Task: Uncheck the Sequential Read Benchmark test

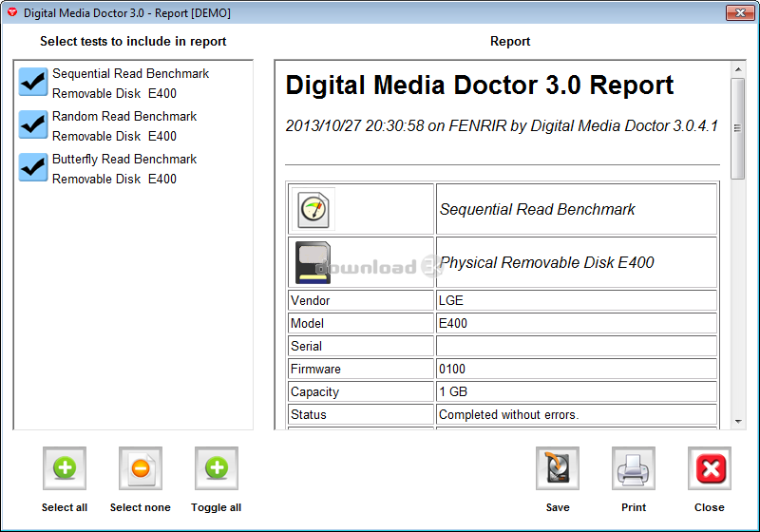Action: point(33,82)
